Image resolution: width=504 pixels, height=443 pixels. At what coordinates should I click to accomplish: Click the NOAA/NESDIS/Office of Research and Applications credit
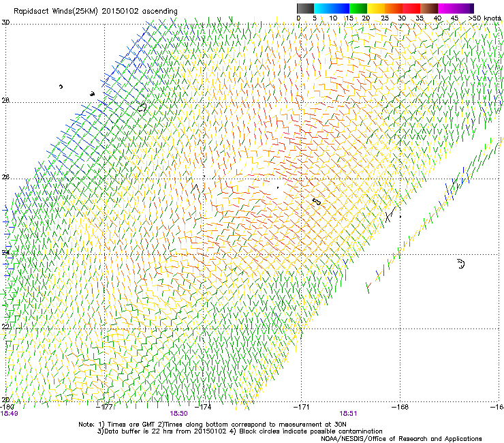pyautogui.click(x=401, y=439)
